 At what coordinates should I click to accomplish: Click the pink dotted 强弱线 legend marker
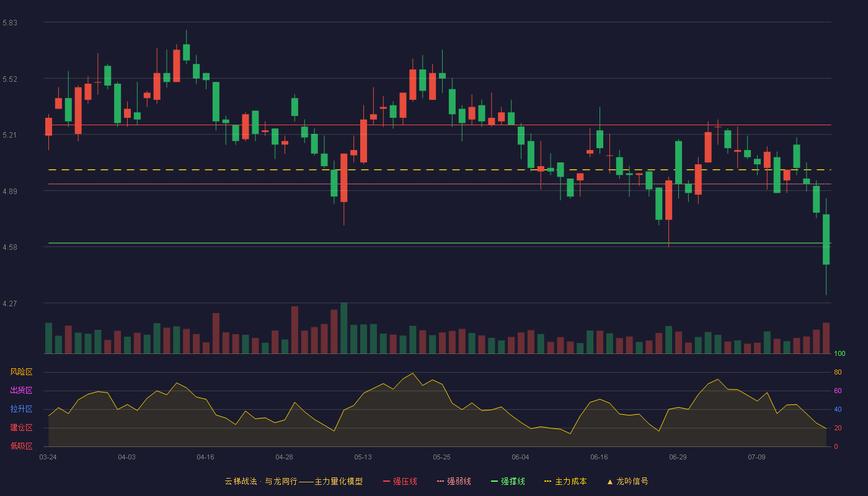point(440,482)
